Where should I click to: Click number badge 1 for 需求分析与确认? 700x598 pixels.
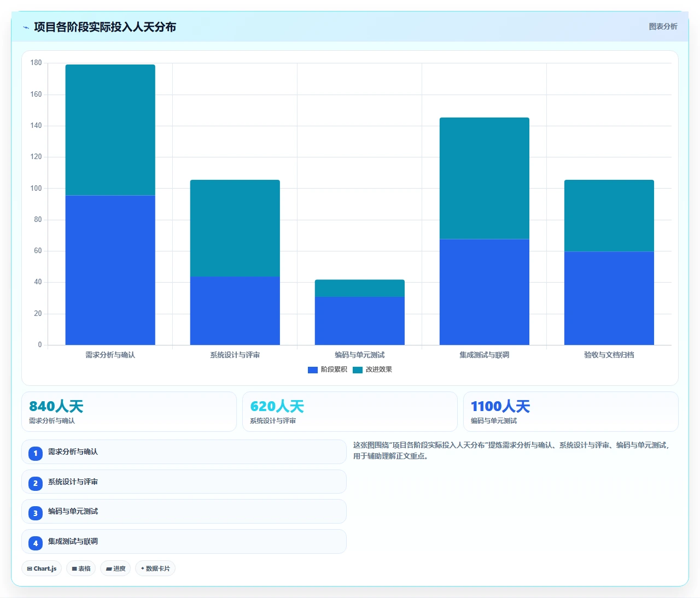36,453
